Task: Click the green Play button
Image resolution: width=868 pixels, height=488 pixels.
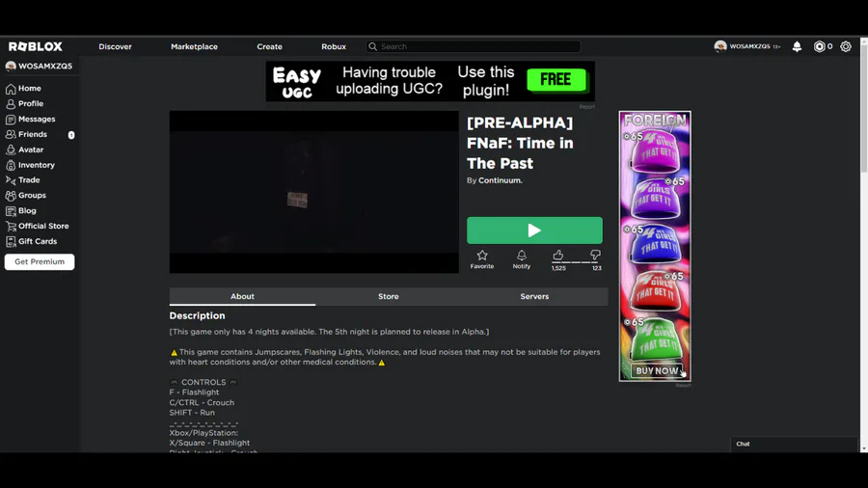Action: pyautogui.click(x=534, y=230)
